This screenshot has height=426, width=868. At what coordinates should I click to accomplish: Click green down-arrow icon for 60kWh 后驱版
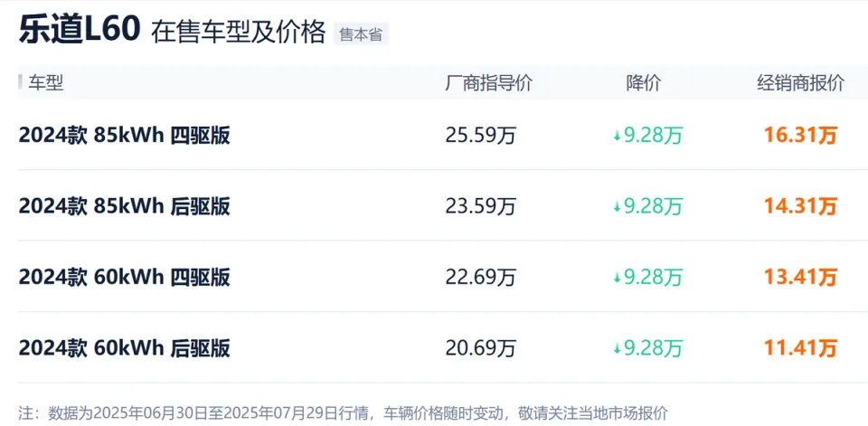(x=617, y=349)
